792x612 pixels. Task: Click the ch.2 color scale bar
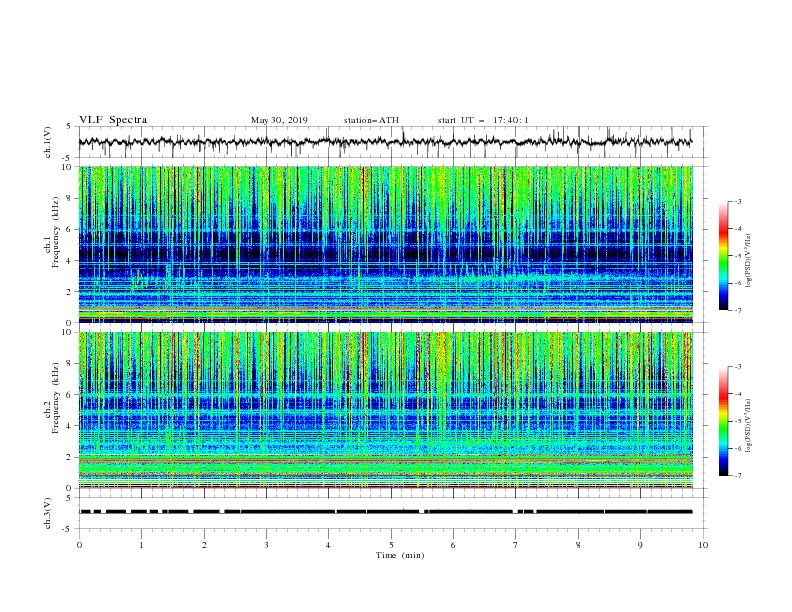click(723, 422)
